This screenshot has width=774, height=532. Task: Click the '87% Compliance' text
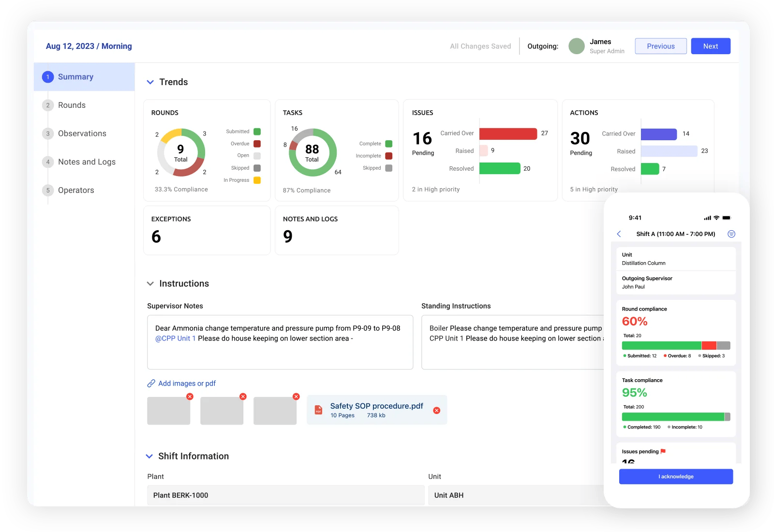(x=307, y=191)
